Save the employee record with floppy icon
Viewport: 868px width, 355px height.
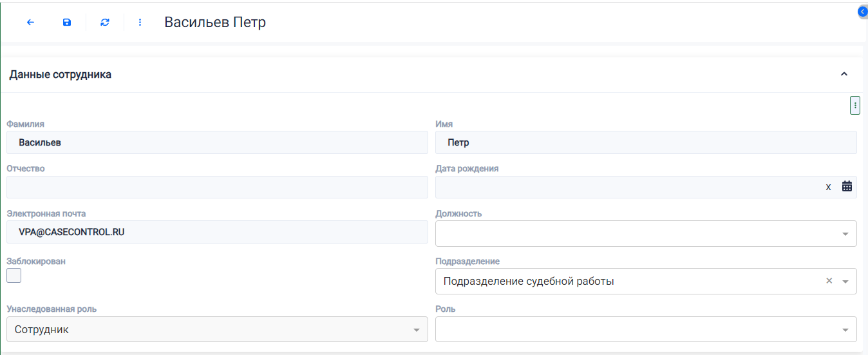pos(67,22)
